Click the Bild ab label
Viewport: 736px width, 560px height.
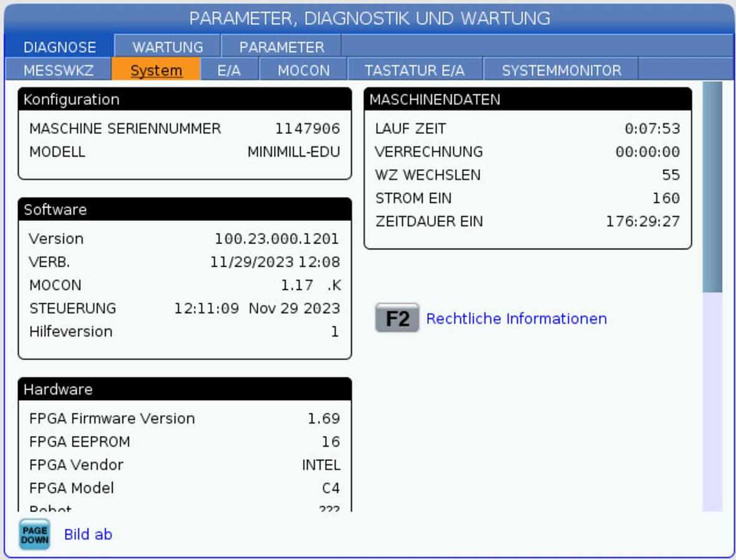(x=88, y=534)
